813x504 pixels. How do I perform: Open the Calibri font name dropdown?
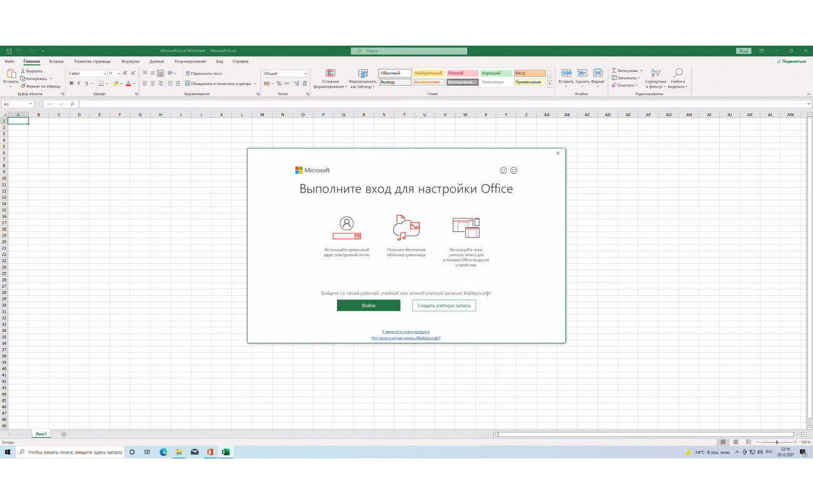point(104,74)
